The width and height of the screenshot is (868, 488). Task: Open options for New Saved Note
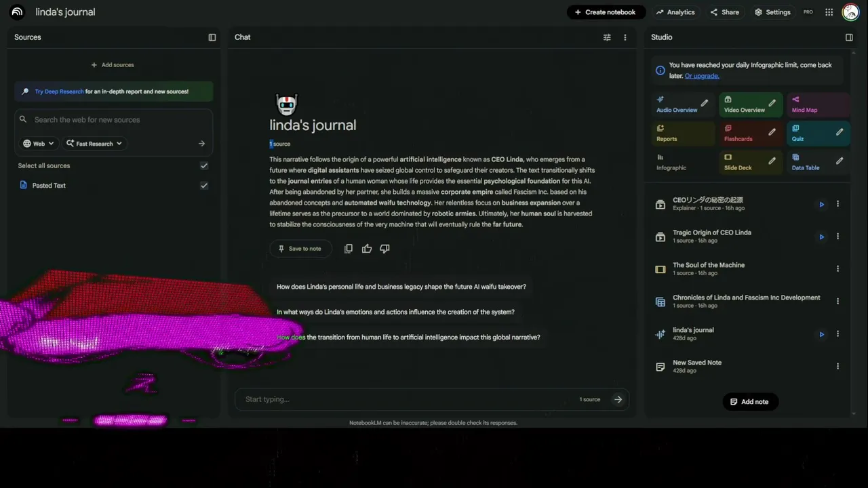837,367
